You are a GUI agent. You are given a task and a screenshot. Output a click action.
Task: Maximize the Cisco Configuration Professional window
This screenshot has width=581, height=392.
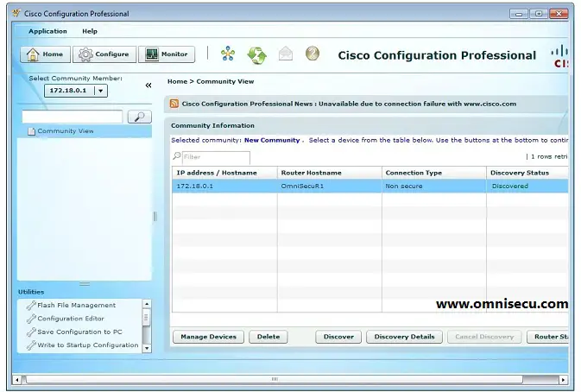coord(539,14)
